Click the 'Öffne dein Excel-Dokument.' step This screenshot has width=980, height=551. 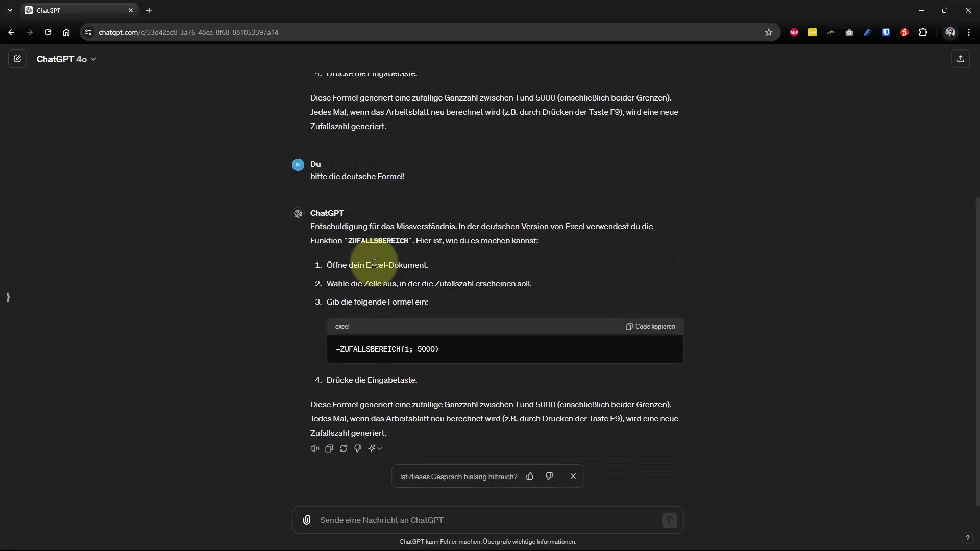click(x=377, y=265)
